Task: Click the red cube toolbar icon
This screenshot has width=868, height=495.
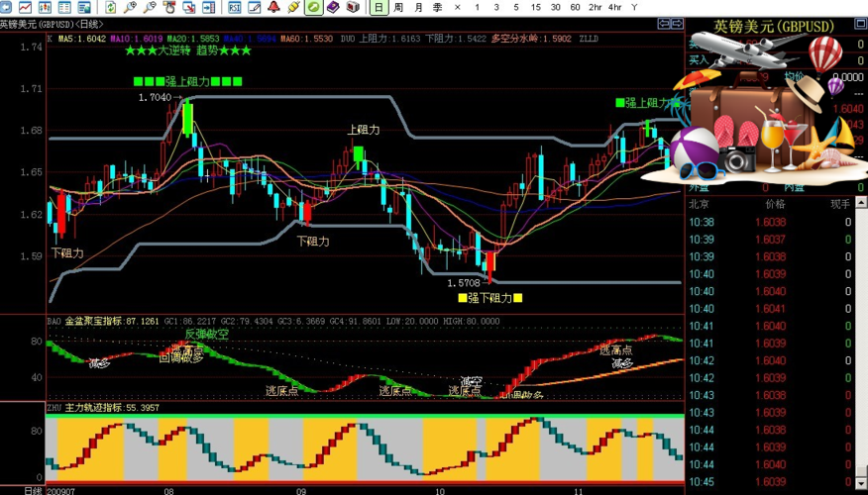Action: point(353,7)
